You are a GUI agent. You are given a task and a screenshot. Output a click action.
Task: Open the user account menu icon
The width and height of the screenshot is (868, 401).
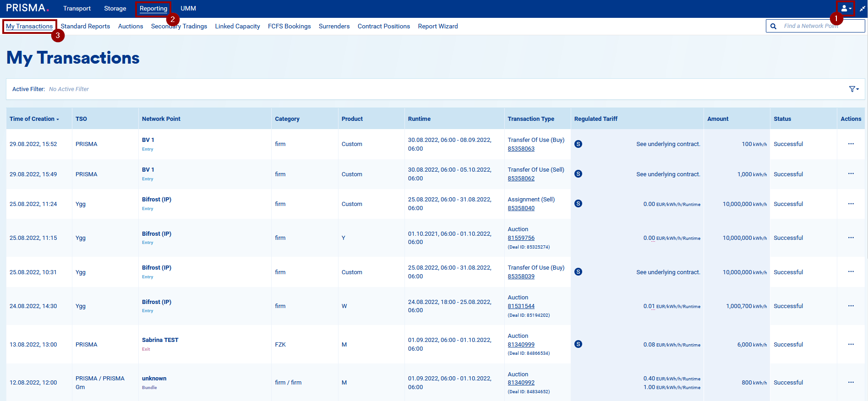pos(845,8)
